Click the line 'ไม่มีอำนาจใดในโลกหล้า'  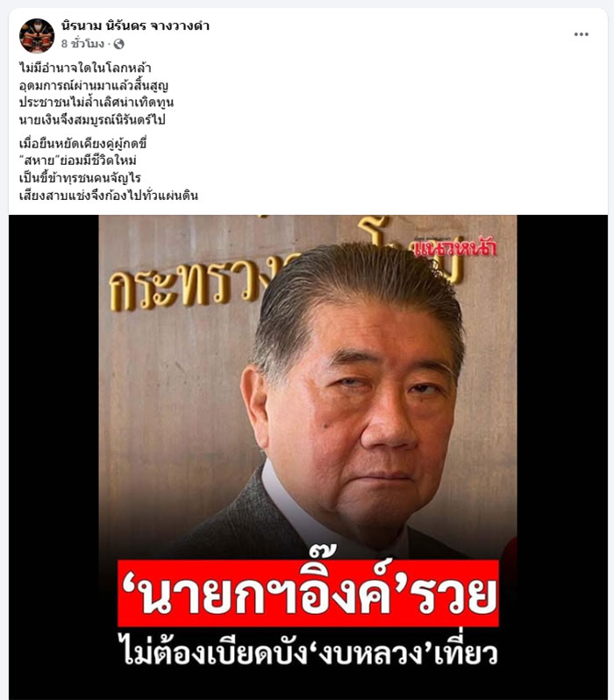pyautogui.click(x=85, y=68)
